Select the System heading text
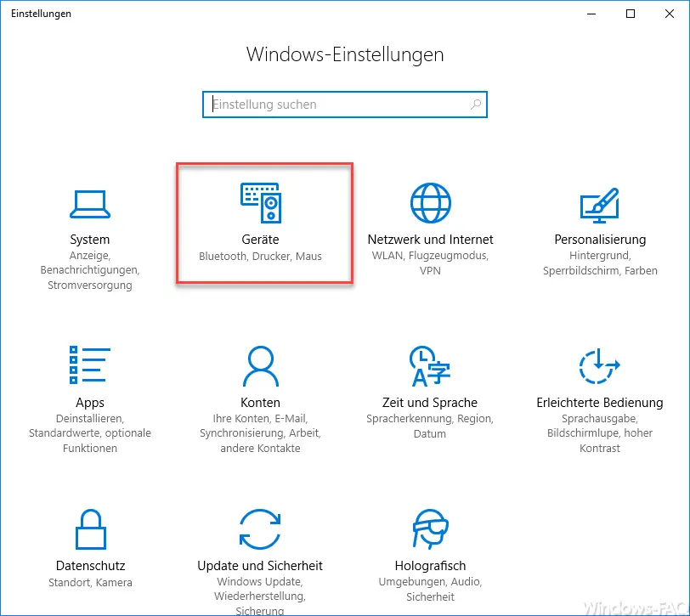This screenshot has width=690, height=616. [90, 240]
